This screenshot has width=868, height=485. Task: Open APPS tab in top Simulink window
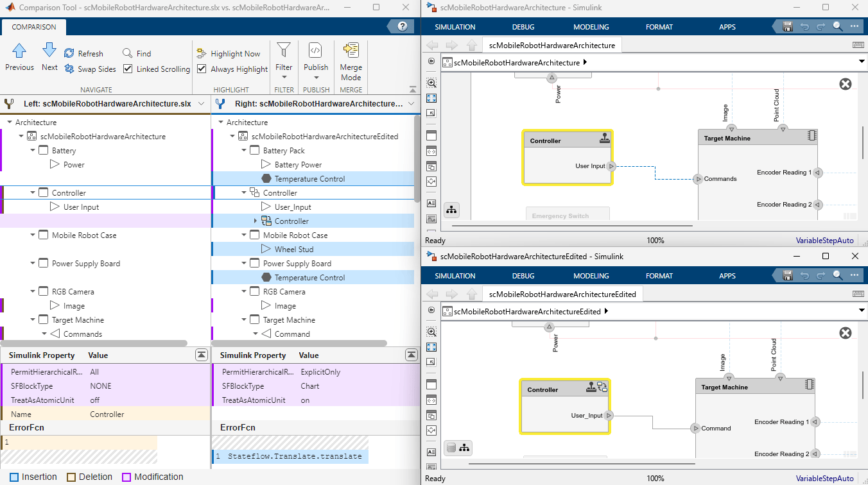[727, 27]
